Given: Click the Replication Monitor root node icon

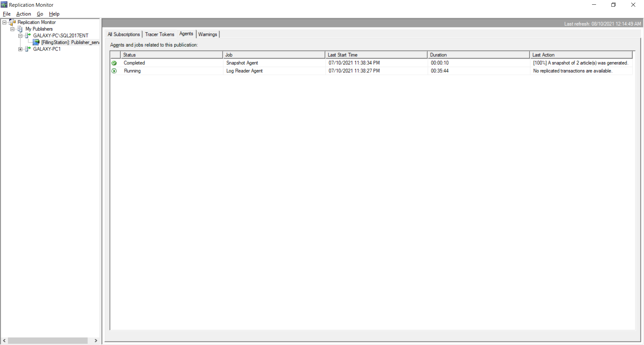Looking at the screenshot, I should click(12, 22).
